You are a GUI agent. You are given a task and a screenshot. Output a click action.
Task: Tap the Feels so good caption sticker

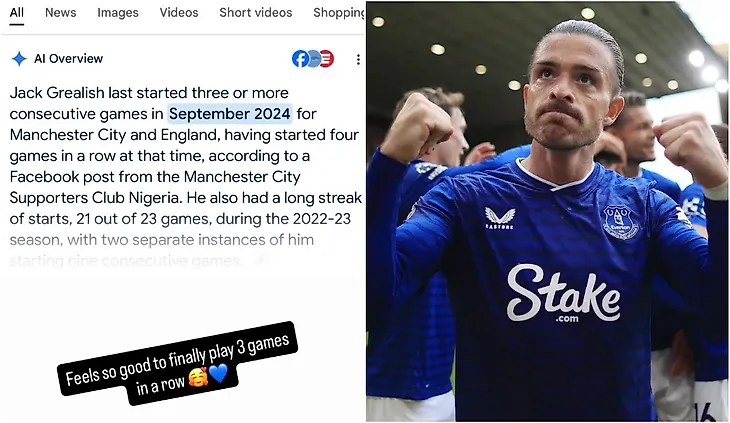coord(177,363)
